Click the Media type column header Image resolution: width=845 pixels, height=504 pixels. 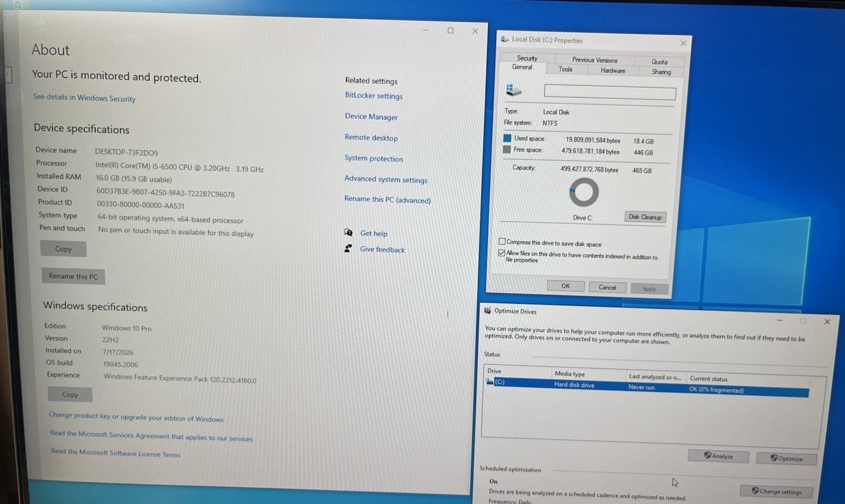click(x=588, y=374)
